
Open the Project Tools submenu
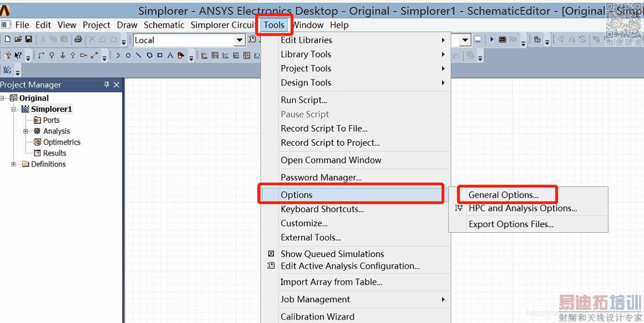356,69
